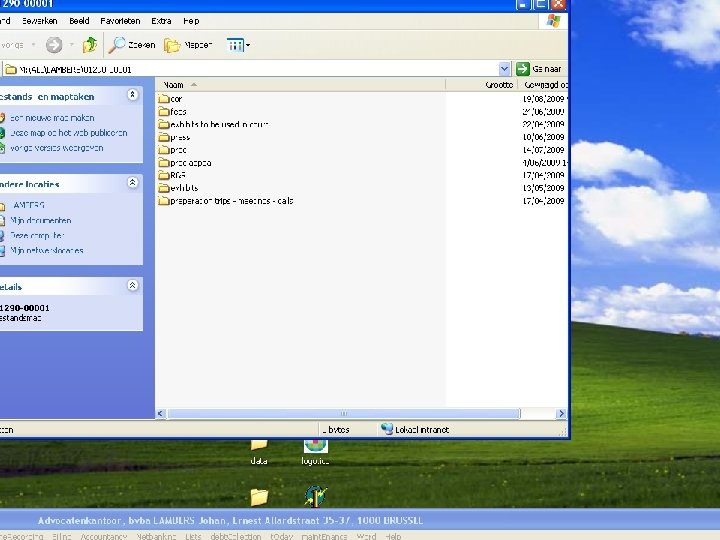This screenshot has height=540, width=720.
Task: Click the forward navigation arrow
Action: pos(54,44)
